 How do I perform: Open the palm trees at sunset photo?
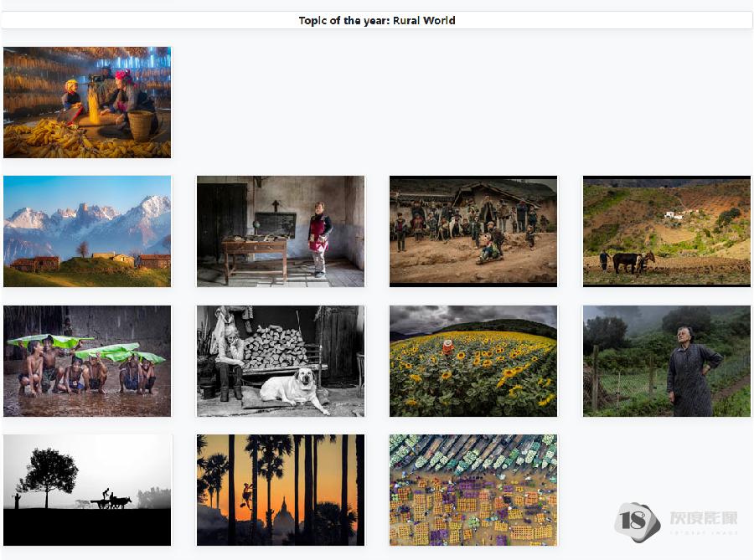pos(281,490)
